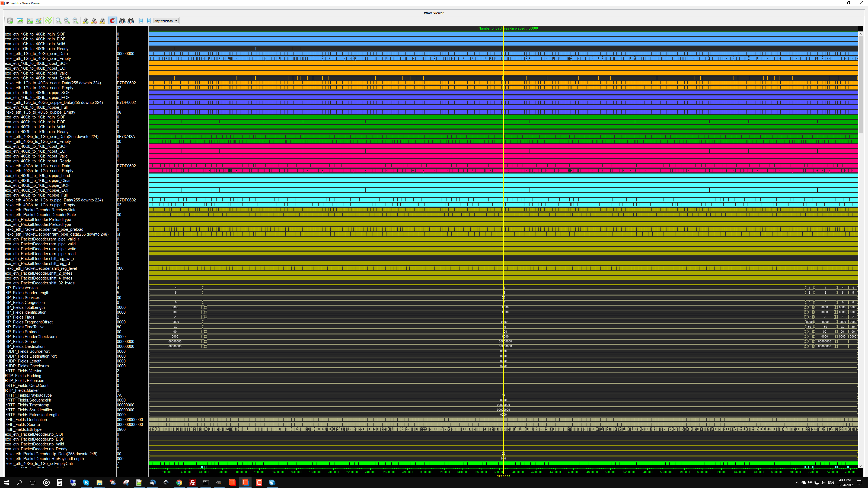Click the lock marker highlighter icon
The height and width of the screenshot is (488, 868).
[103, 21]
